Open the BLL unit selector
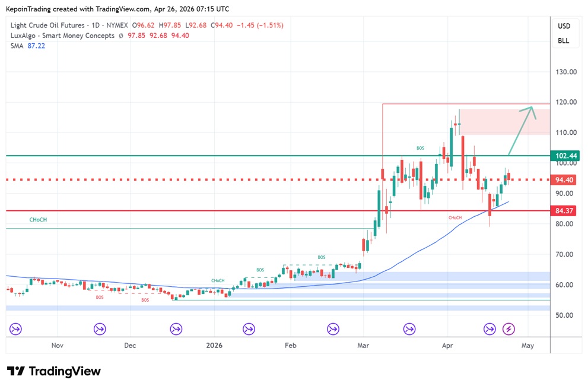This screenshot has height=389, width=588. tap(563, 41)
